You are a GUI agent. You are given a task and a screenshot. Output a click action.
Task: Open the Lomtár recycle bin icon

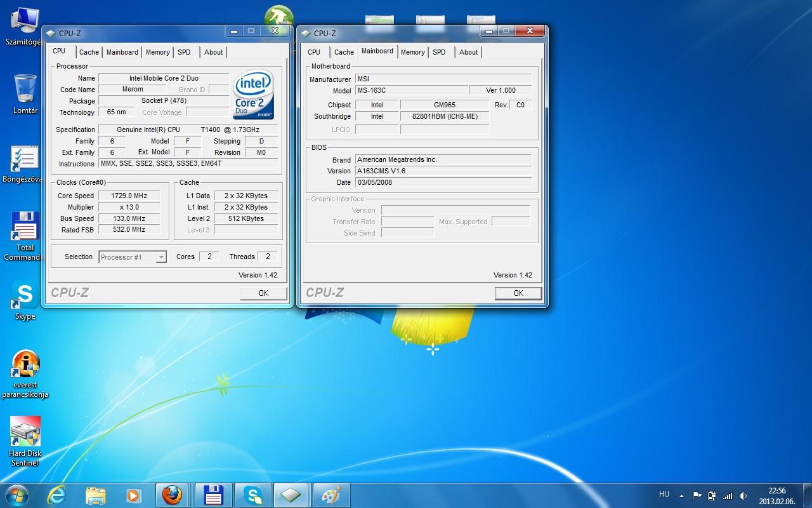tap(25, 93)
